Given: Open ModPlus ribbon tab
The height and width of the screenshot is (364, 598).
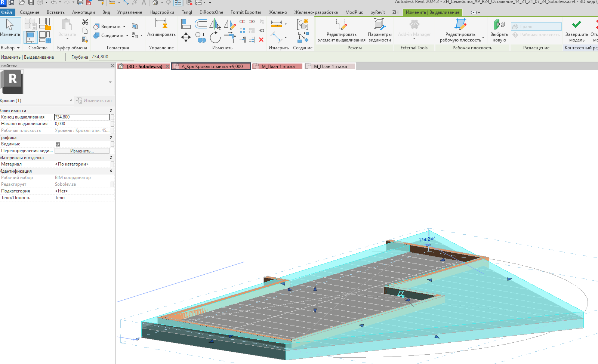Looking at the screenshot, I should 354,12.
